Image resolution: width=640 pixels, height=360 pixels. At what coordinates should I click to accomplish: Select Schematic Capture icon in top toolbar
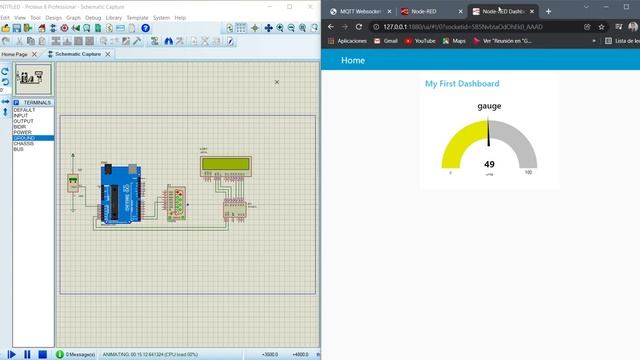(53, 28)
